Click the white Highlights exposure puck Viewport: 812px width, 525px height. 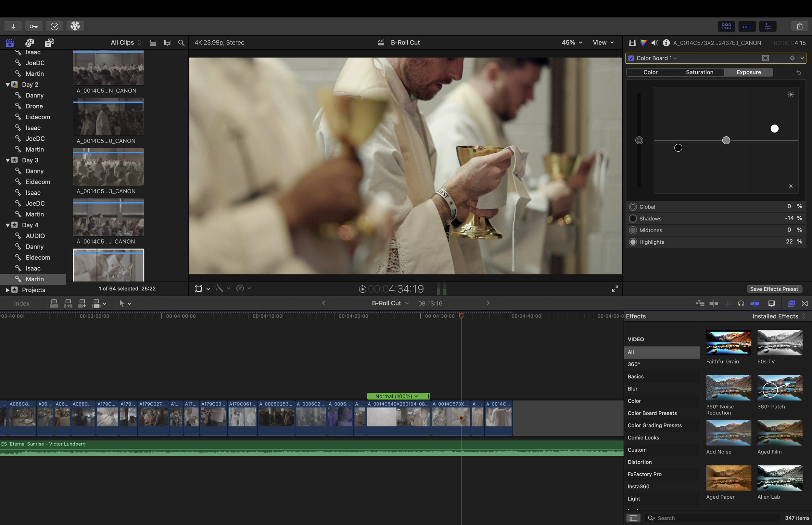774,129
